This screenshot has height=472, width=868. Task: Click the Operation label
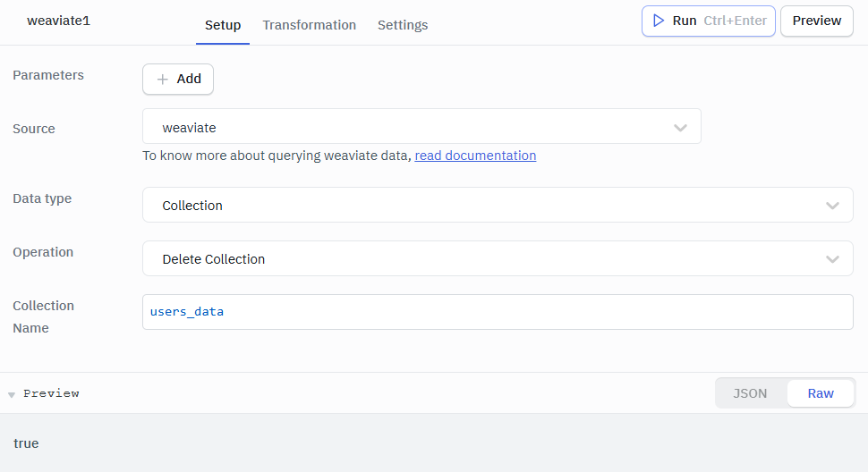click(43, 252)
